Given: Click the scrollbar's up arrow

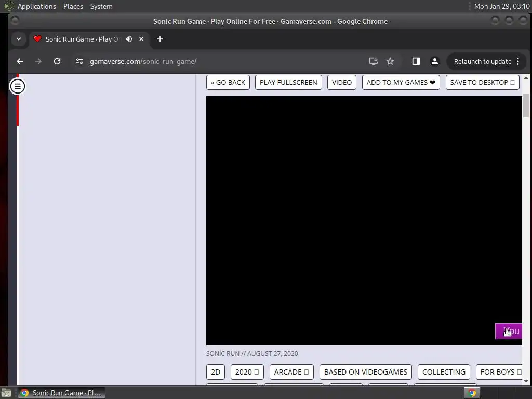Looking at the screenshot, I should tap(526, 78).
